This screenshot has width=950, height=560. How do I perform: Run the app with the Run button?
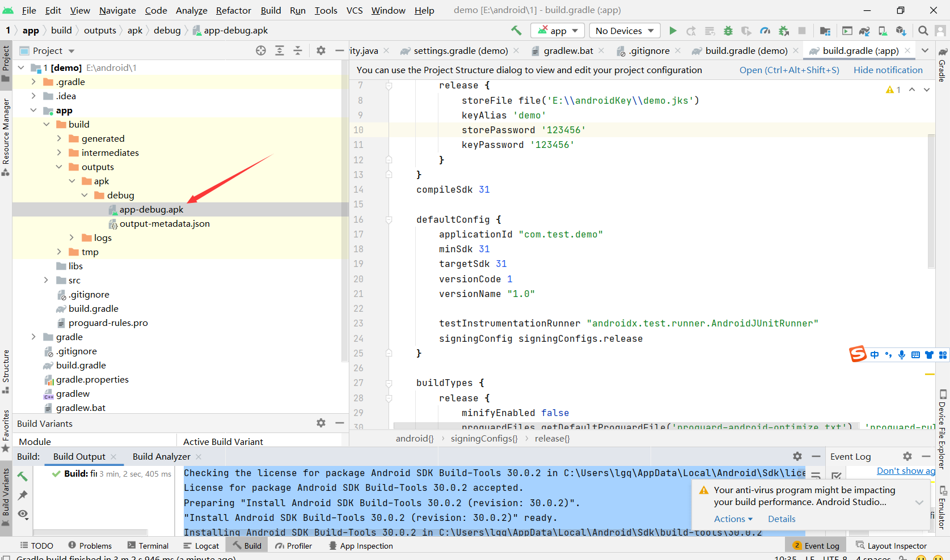click(x=673, y=31)
